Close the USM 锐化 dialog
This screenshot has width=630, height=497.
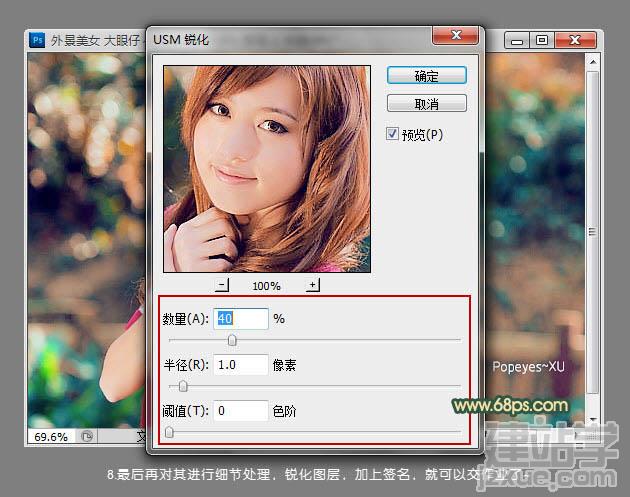pos(456,35)
